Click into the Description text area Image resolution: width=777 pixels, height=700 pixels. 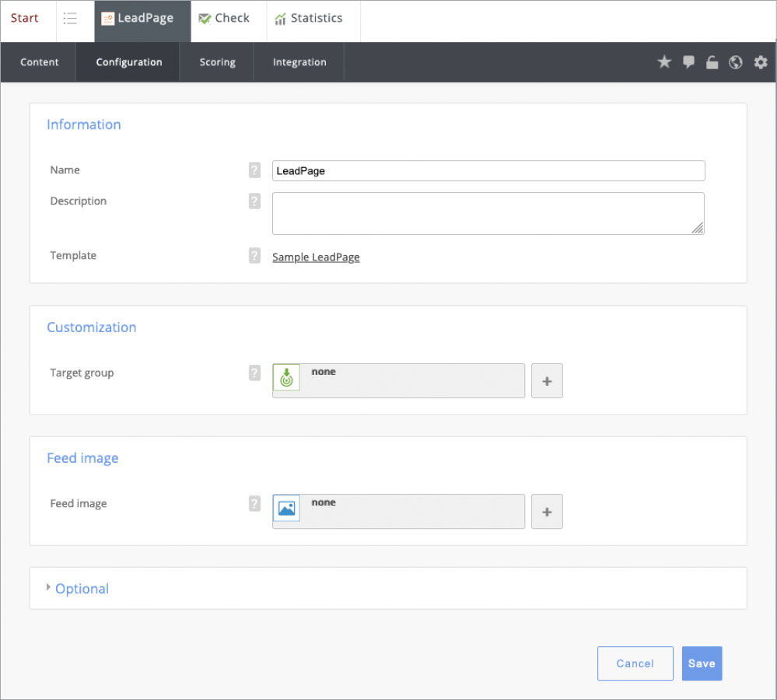click(488, 214)
